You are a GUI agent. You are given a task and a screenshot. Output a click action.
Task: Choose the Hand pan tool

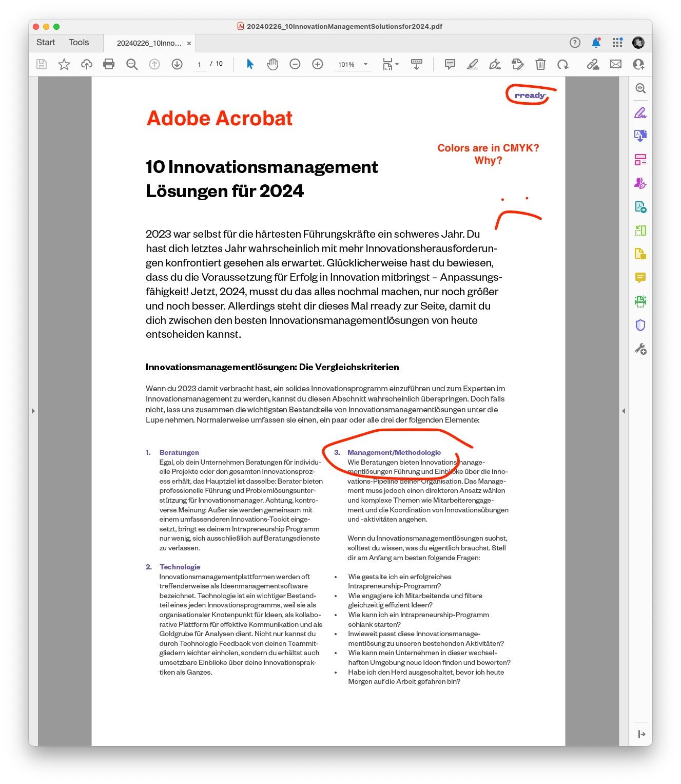[273, 64]
